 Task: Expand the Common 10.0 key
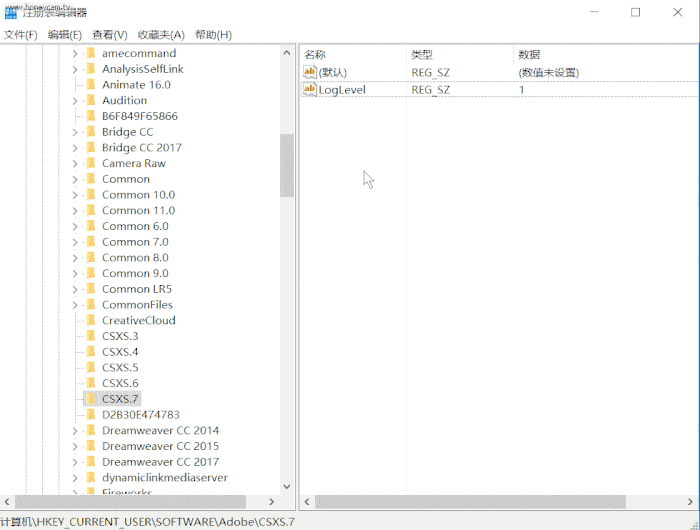[75, 195]
